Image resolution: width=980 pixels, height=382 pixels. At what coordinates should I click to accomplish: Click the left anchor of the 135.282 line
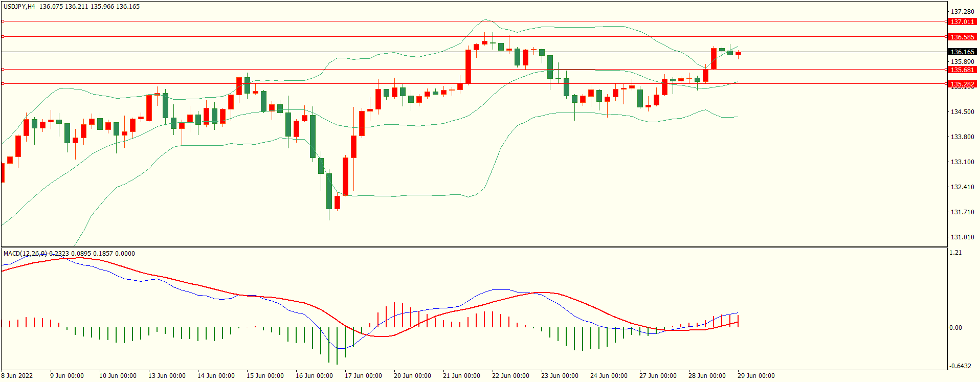point(3,83)
